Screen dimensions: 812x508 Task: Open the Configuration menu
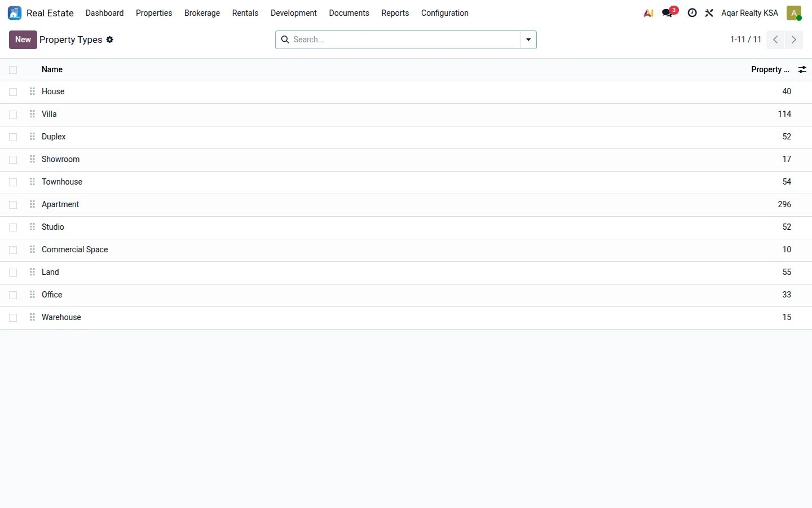[x=445, y=13]
